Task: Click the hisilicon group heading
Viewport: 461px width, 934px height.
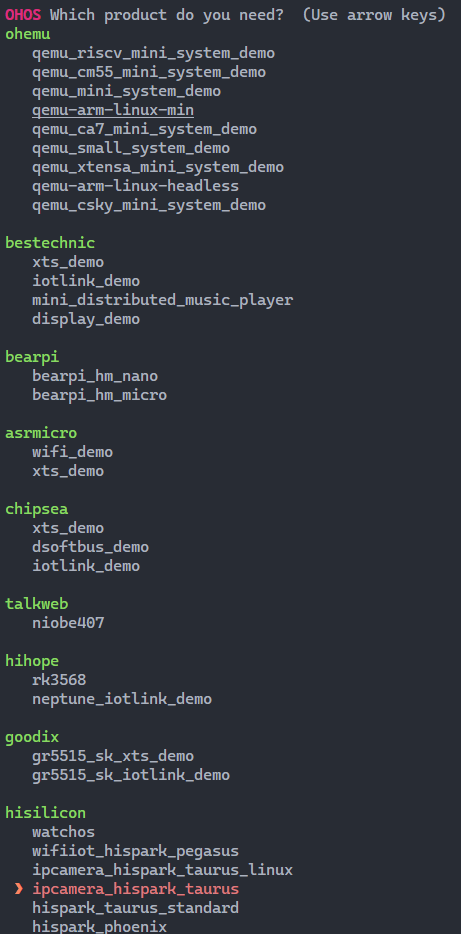Action: [x=46, y=813]
